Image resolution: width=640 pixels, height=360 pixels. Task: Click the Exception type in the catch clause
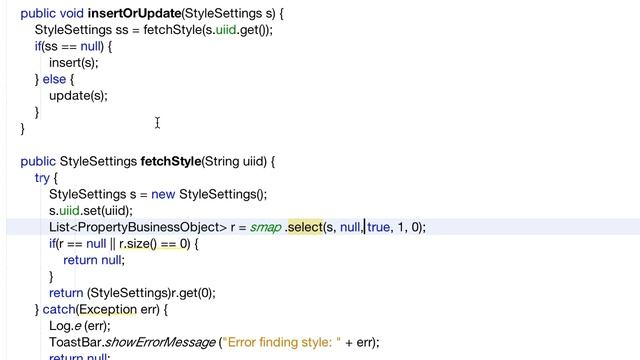coord(108,309)
